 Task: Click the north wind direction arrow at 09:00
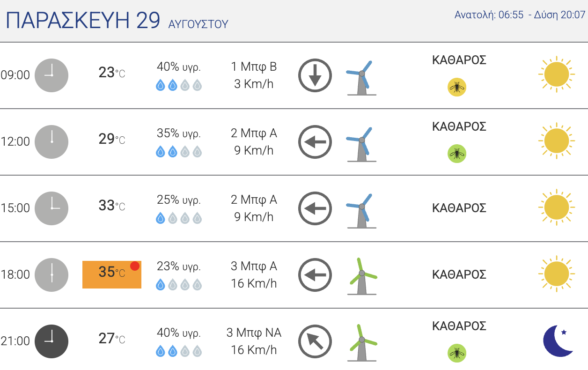(x=315, y=75)
